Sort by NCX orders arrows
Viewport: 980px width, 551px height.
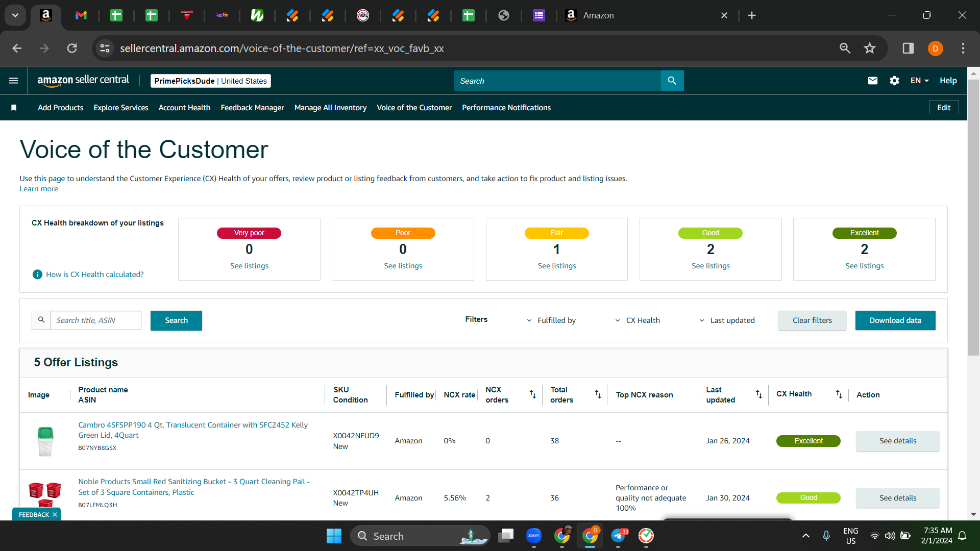532,394
